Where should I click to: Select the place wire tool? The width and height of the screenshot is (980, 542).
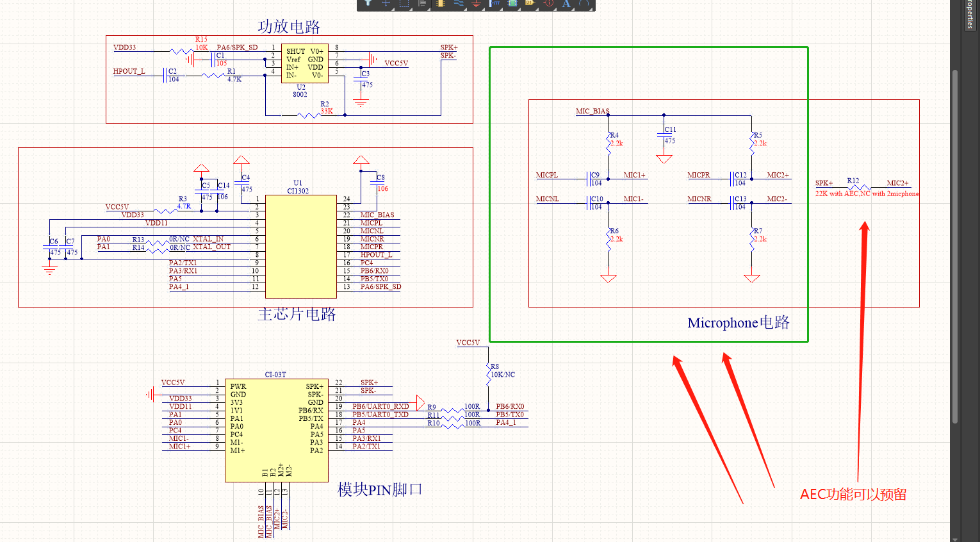click(x=459, y=3)
